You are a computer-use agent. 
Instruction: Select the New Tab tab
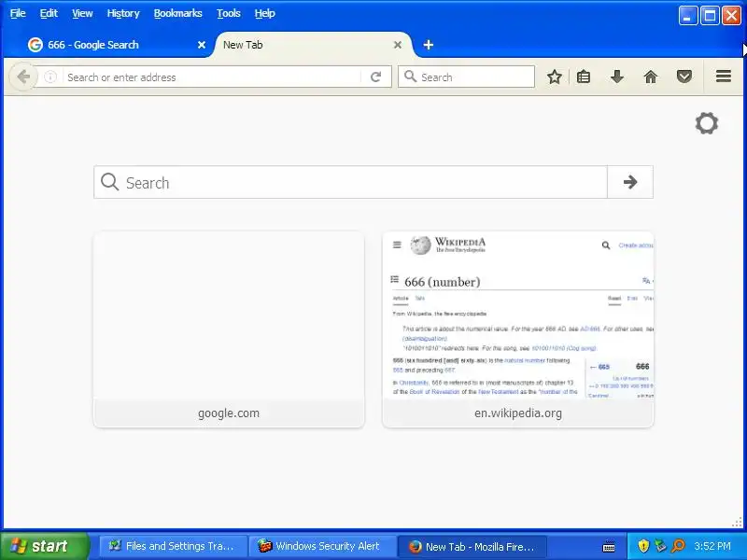point(312,45)
